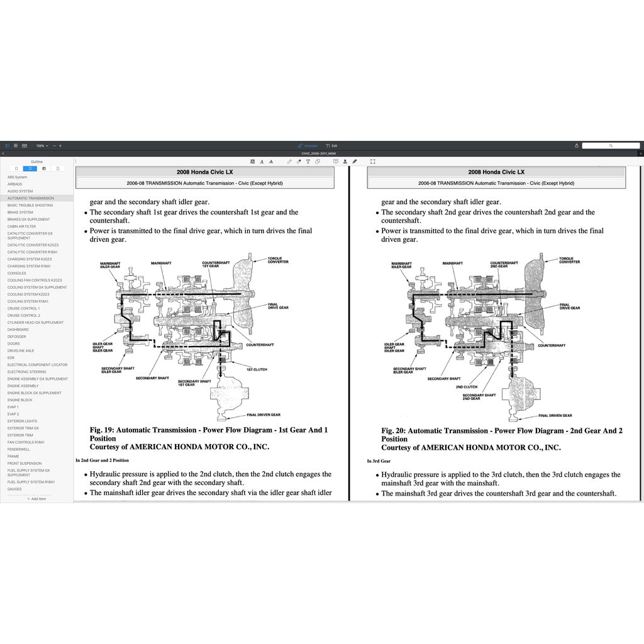
Task: Click the zoom out minus button
Action: pos(54,145)
